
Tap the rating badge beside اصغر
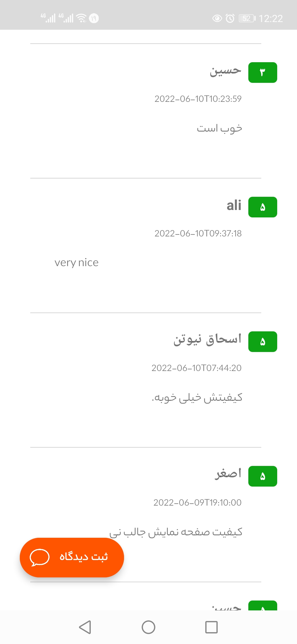coord(262,476)
